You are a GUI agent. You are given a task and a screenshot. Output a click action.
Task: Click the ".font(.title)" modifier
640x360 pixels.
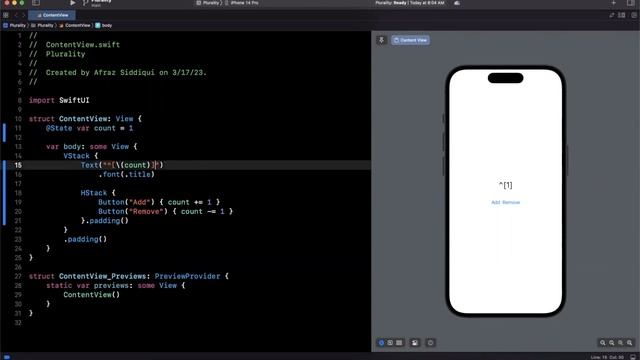[x=127, y=174]
